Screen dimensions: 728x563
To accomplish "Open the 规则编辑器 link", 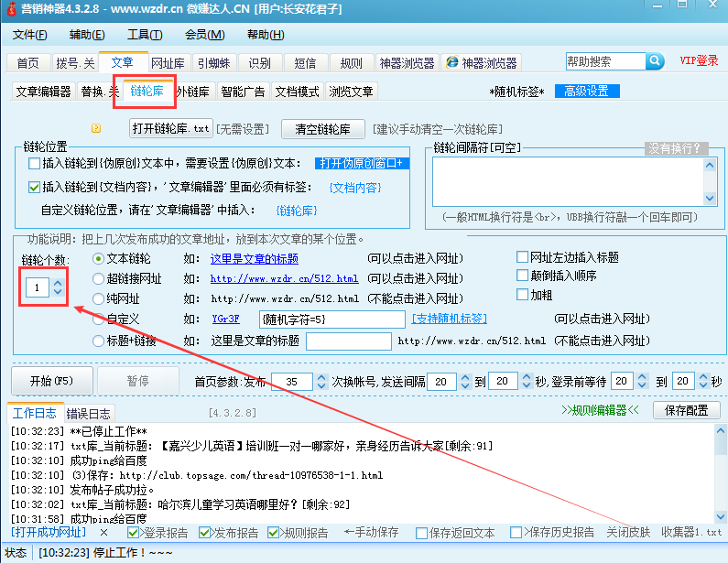I will (599, 409).
